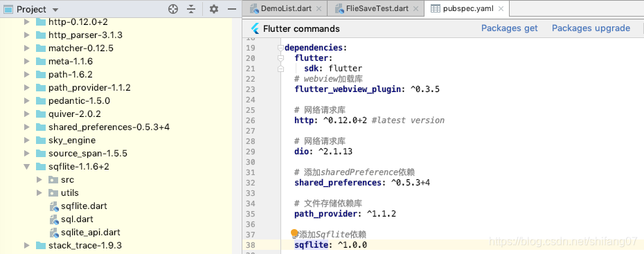Select the sky_engine folder icon

coord(41,140)
